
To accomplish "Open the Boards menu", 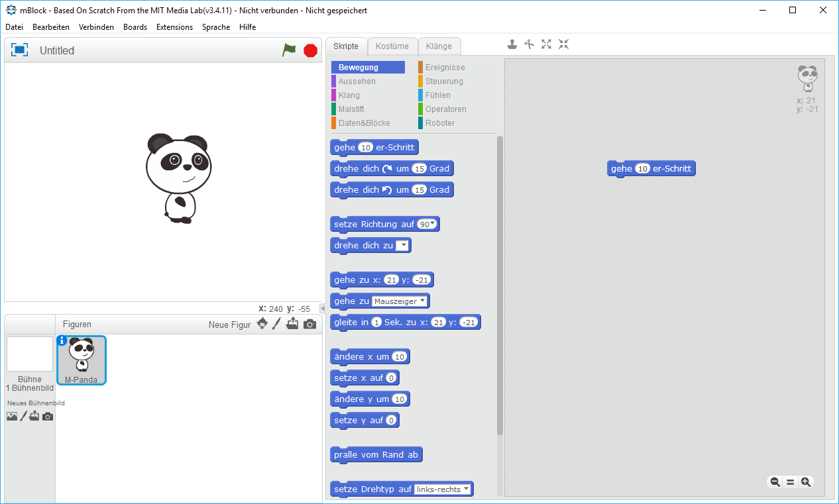I will [135, 27].
